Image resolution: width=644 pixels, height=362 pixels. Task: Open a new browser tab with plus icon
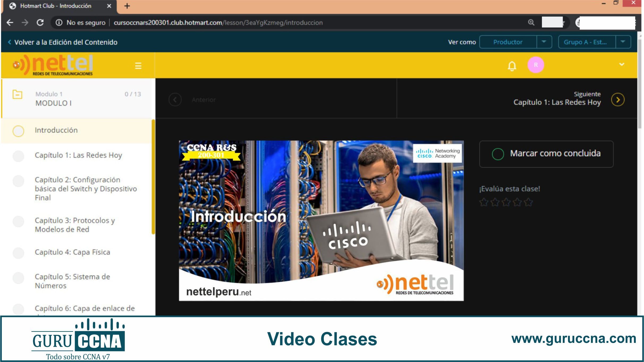127,6
